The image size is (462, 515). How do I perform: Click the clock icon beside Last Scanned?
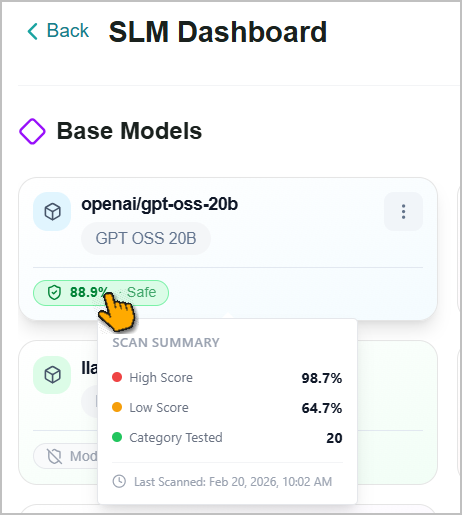pos(119,481)
